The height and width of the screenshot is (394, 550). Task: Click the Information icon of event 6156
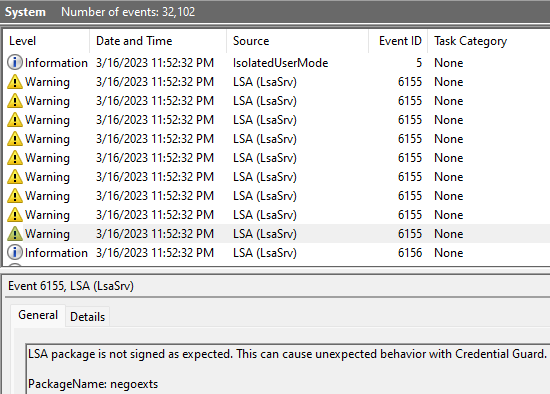[15, 252]
